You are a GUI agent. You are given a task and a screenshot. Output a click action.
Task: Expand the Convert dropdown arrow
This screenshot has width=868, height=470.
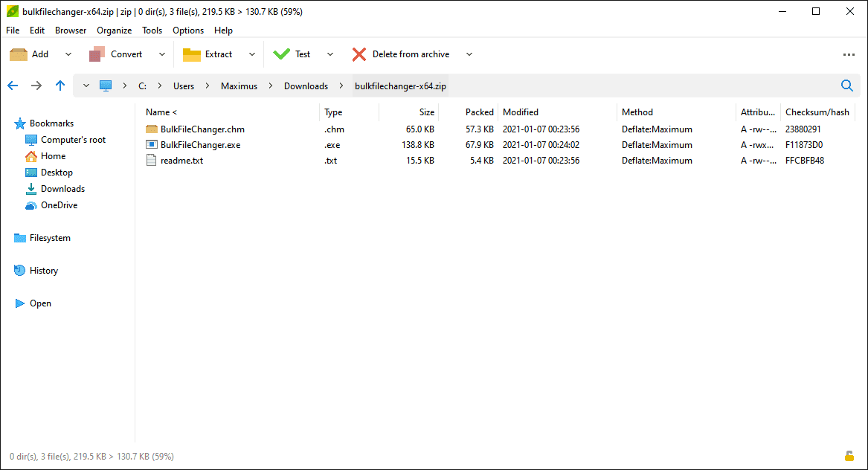[x=161, y=54]
